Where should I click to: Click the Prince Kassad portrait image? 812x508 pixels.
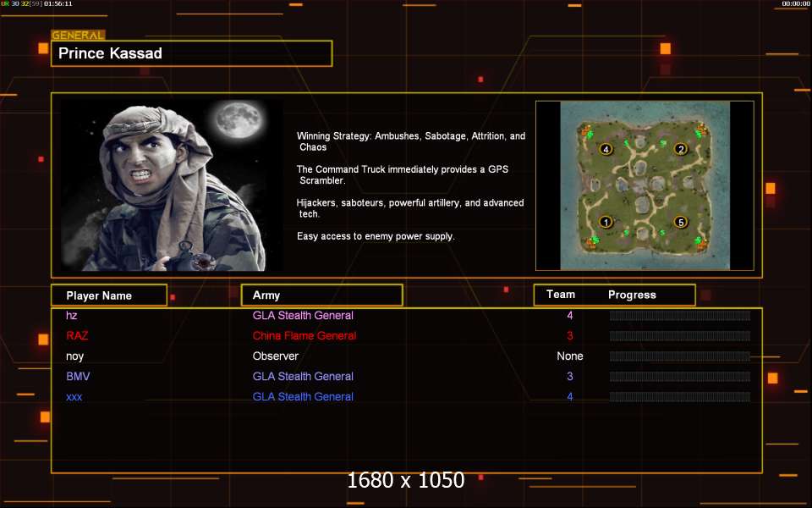[x=172, y=185]
